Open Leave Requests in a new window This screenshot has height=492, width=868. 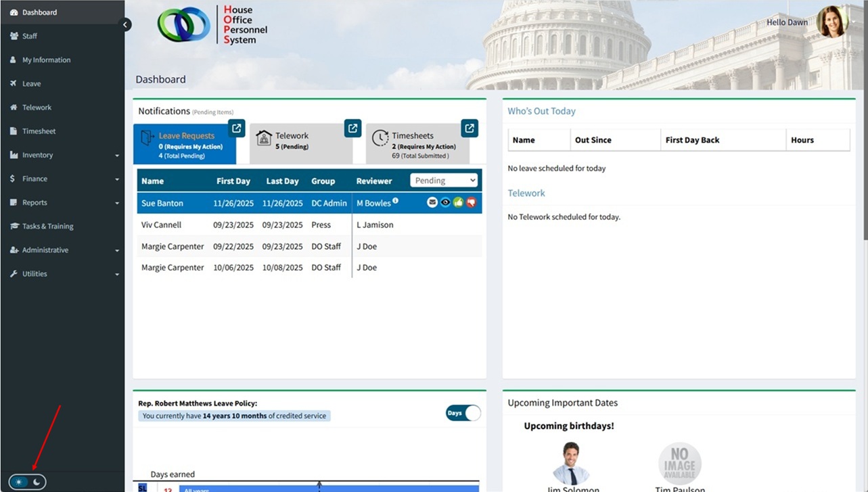click(236, 128)
